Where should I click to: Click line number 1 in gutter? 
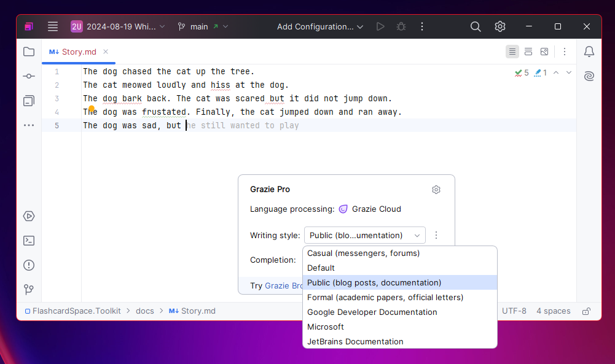click(57, 72)
